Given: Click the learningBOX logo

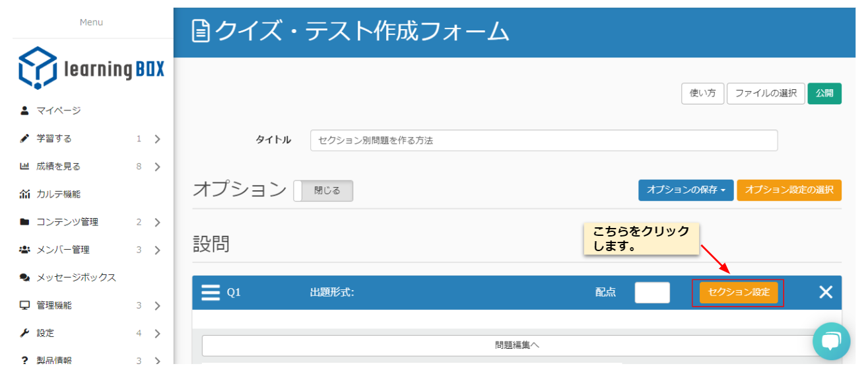Looking at the screenshot, I should [x=91, y=68].
